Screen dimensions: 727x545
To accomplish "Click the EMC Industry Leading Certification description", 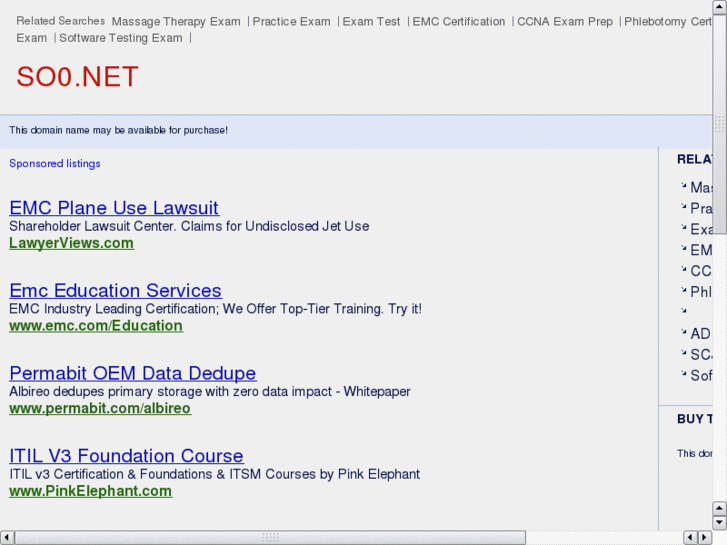I will [x=215, y=309].
